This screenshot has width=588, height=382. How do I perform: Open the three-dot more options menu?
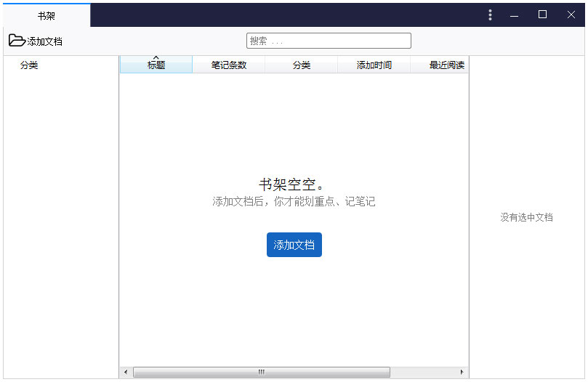490,15
